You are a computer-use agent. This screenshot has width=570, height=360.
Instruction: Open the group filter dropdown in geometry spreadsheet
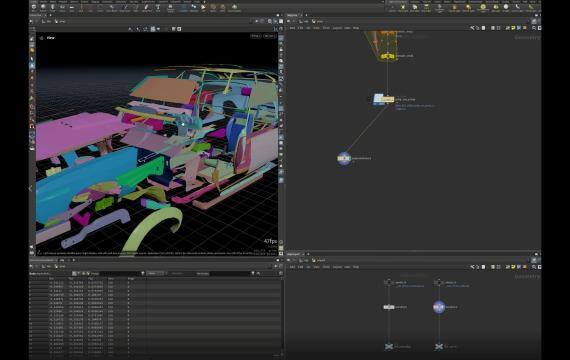click(142, 273)
